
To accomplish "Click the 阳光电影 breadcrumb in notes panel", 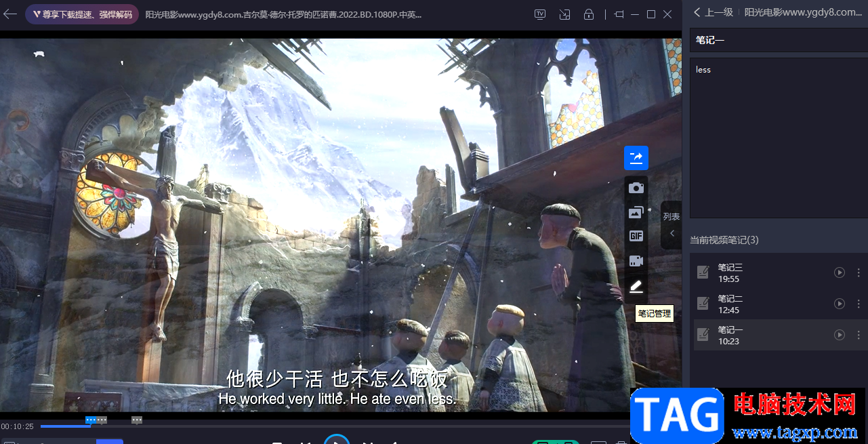I will pyautogui.click(x=804, y=12).
